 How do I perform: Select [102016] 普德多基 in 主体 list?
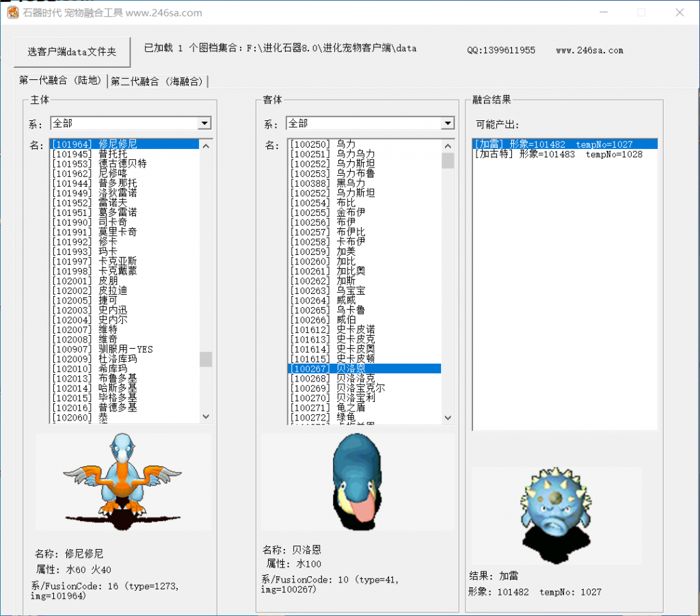(124, 407)
